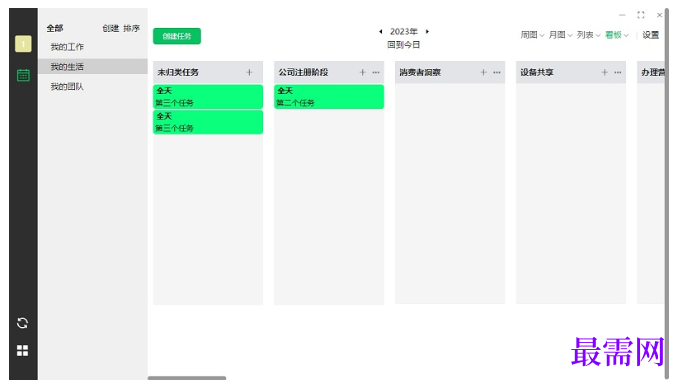683x383 pixels.
Task: Click the sync refresh icon
Action: (23, 323)
